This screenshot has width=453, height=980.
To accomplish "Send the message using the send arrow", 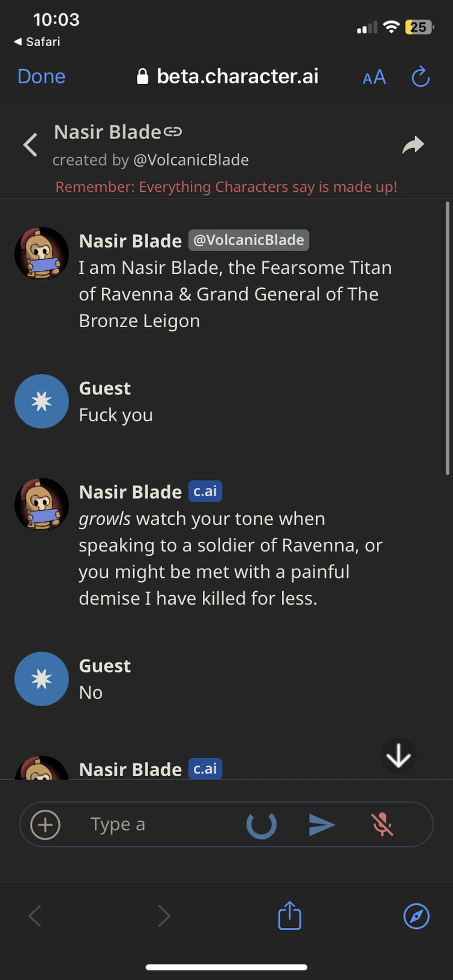I will pyautogui.click(x=322, y=824).
